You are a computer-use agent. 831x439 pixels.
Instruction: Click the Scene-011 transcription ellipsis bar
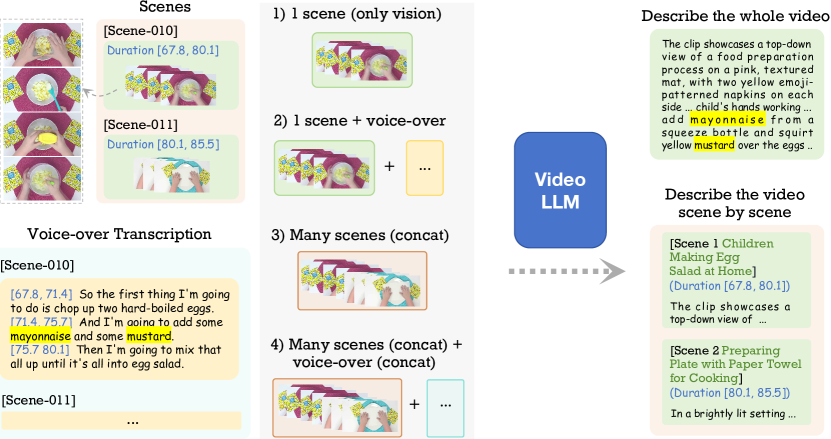tap(120, 421)
